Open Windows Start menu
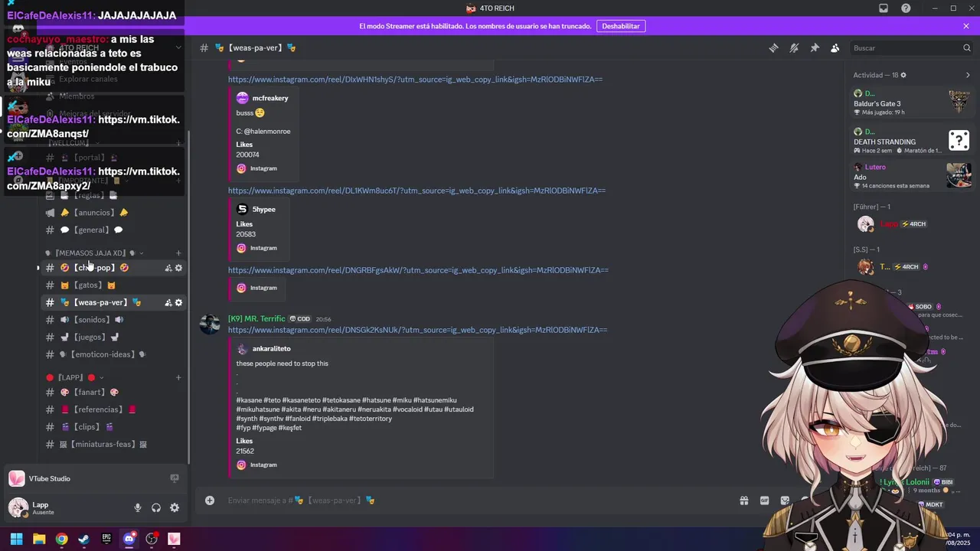The height and width of the screenshot is (551, 980). point(16,539)
